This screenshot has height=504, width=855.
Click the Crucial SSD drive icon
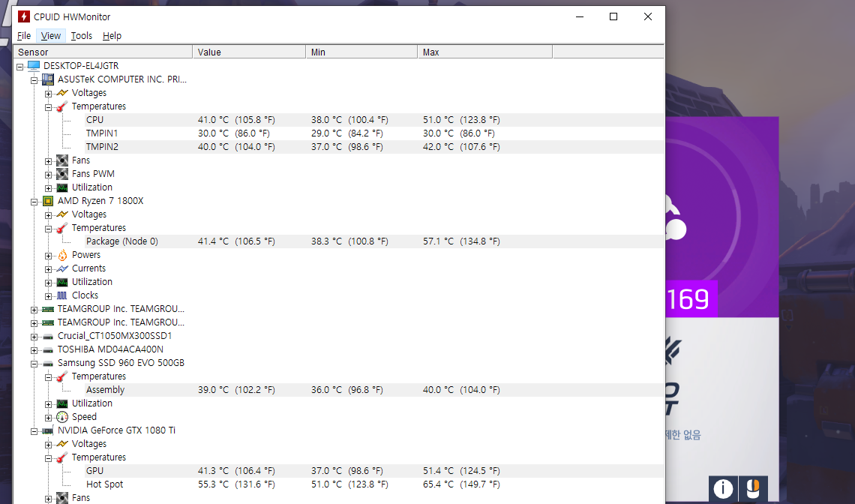[48, 337]
